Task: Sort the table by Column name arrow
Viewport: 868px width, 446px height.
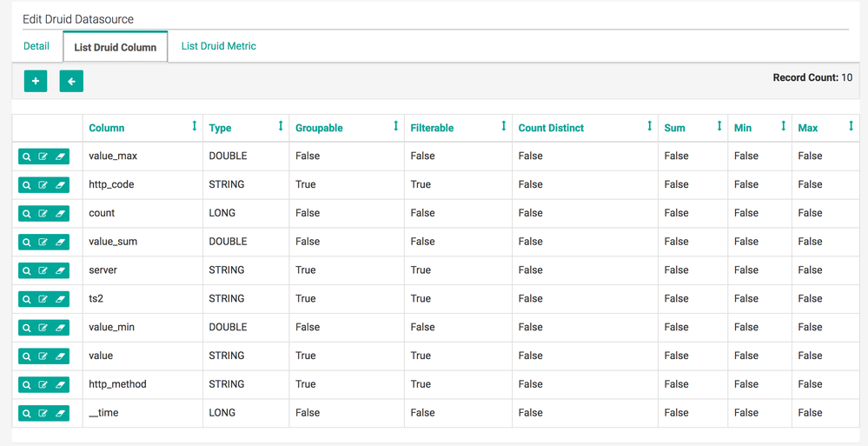Action: [x=194, y=127]
